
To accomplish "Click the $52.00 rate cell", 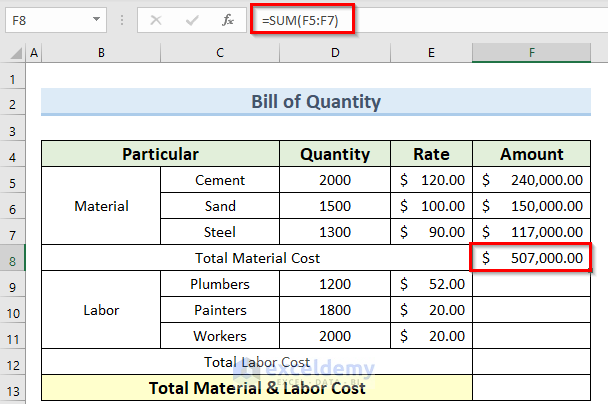I will tap(431, 284).
